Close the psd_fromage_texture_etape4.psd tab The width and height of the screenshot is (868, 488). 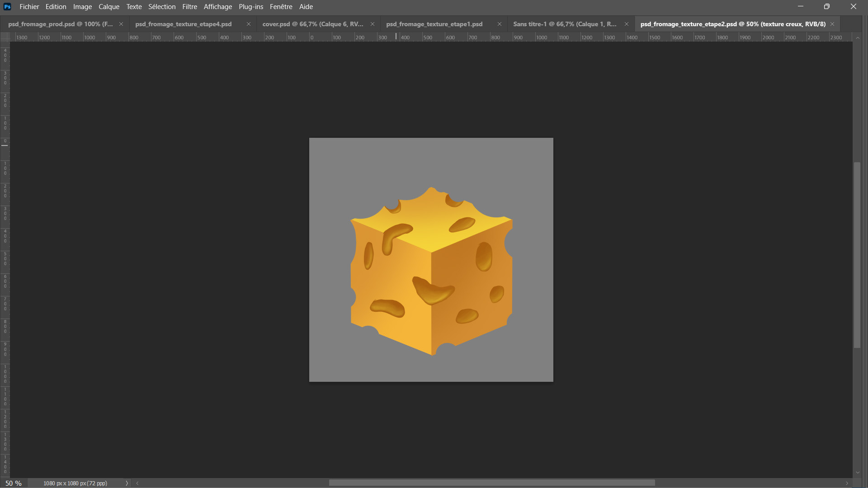coord(248,24)
